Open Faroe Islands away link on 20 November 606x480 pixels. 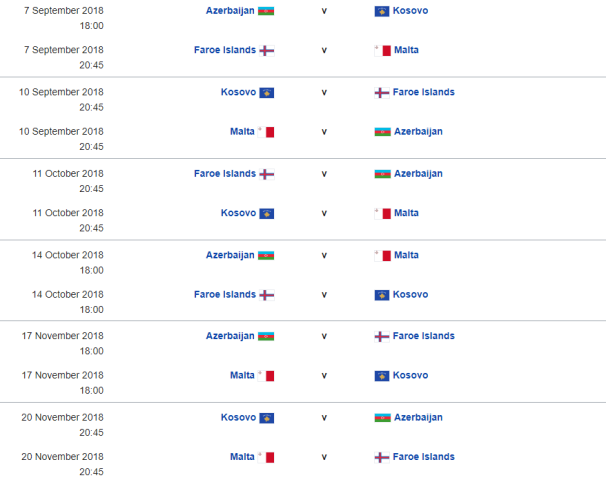424,457
